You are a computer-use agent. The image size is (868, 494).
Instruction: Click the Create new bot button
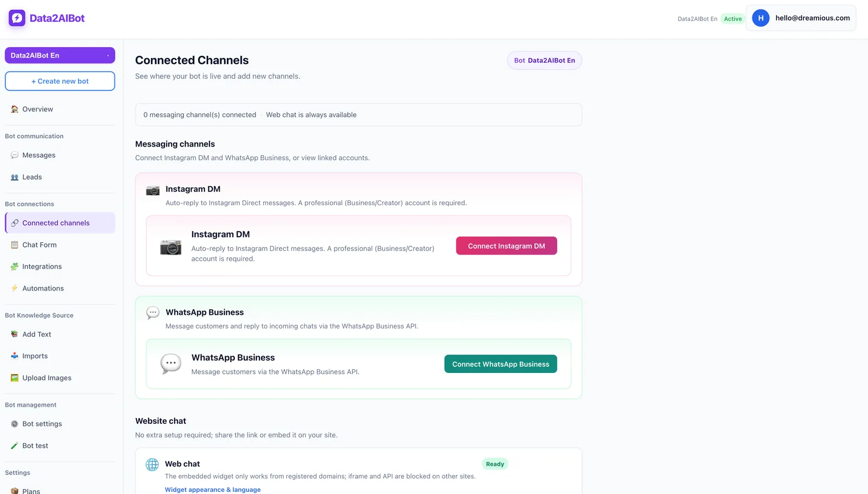point(60,81)
